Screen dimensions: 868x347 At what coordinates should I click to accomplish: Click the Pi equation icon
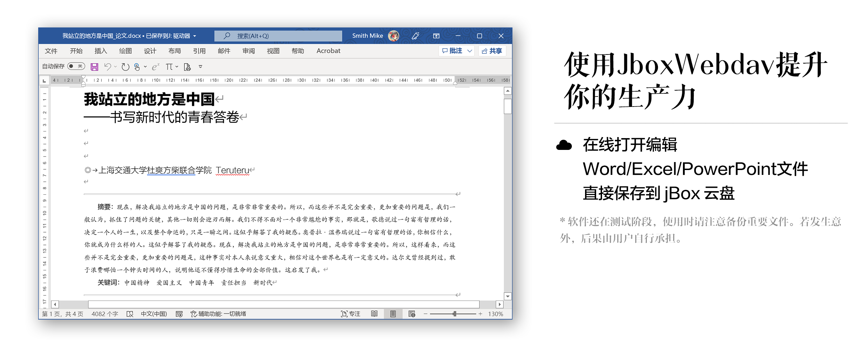coord(169,67)
